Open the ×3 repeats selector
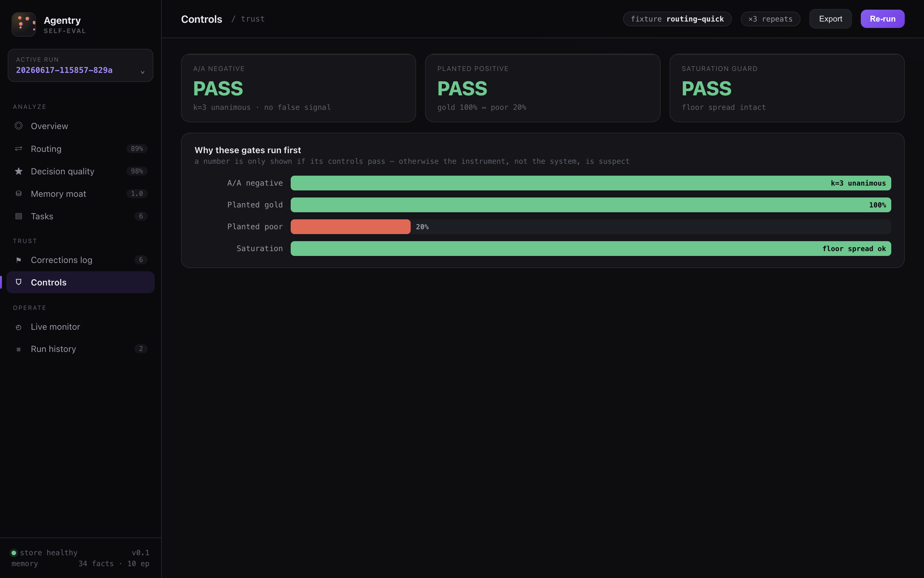The image size is (924, 578). tap(770, 19)
